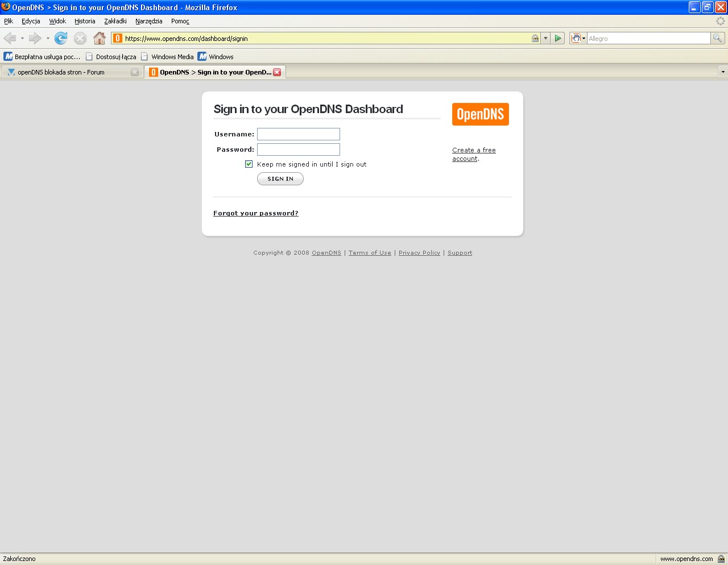Expand the back history dropdown arrow

[x=22, y=38]
